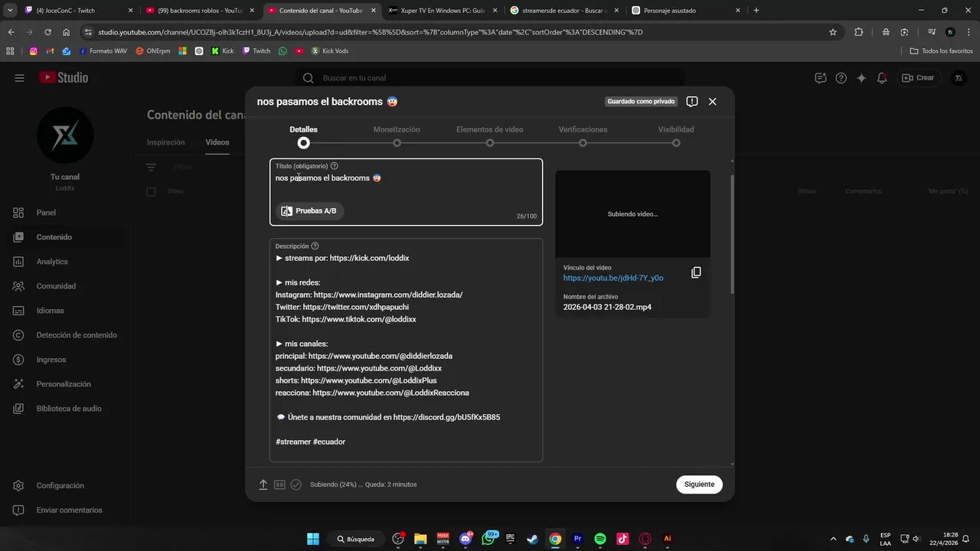Image resolution: width=980 pixels, height=551 pixels.
Task: Click the YouTube Studio logo
Action: point(64,78)
